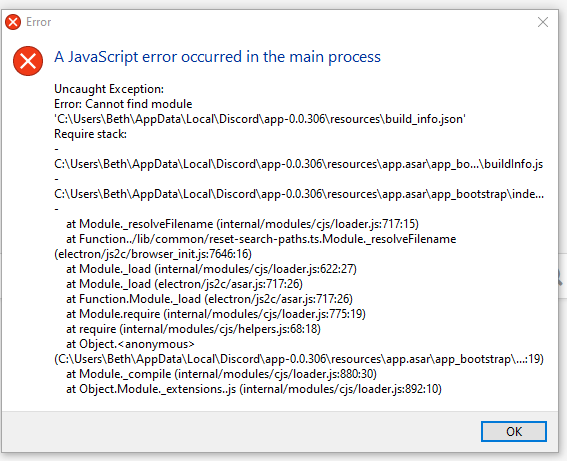The image size is (567, 461).
Task: Click the "Error: Cannot find module" text
Action: tap(123, 104)
